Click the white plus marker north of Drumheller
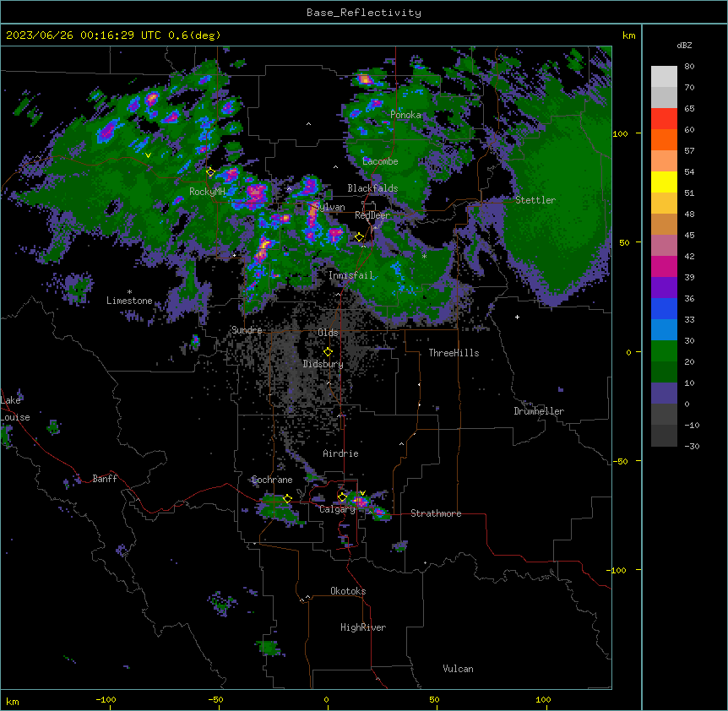Image resolution: width=728 pixels, height=711 pixels. (517, 317)
